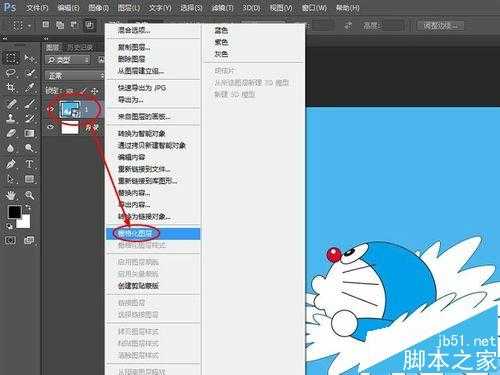Toggle Quick Mask mode icon
Viewport: 500px width, 375px height.
click(x=10, y=240)
